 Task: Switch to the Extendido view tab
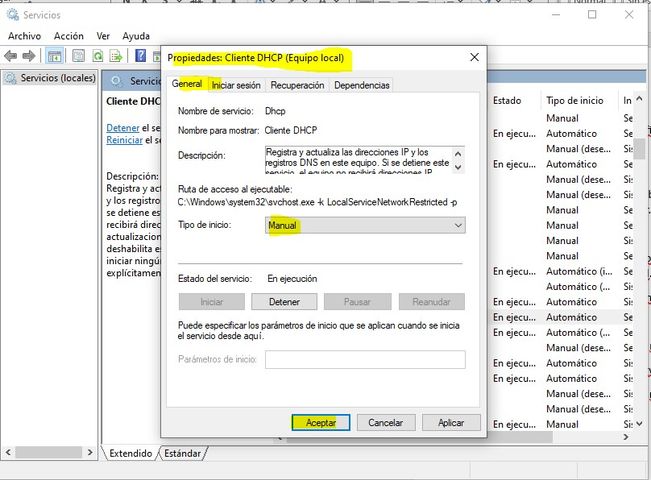pyautogui.click(x=131, y=453)
